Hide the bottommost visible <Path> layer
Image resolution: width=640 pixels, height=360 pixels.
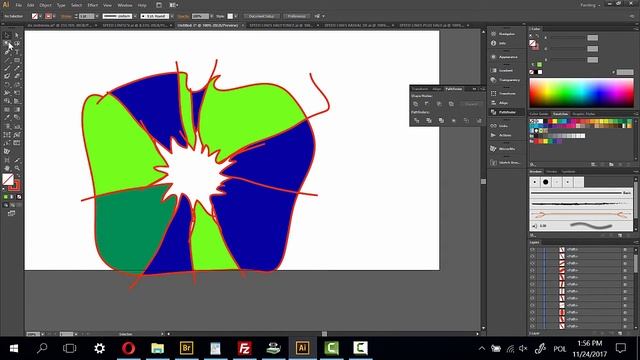point(532,326)
